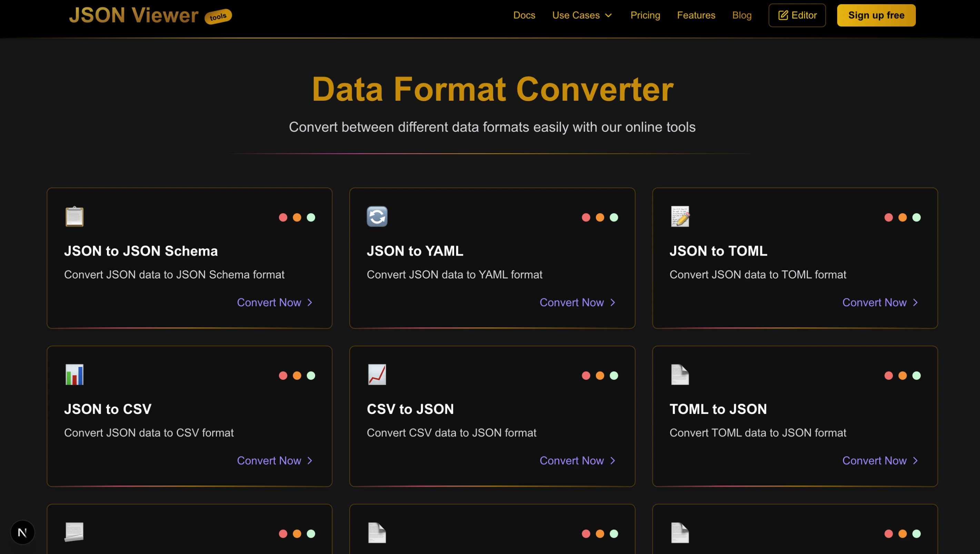This screenshot has width=980, height=554.
Task: Select Features in the top navigation
Action: pos(696,15)
